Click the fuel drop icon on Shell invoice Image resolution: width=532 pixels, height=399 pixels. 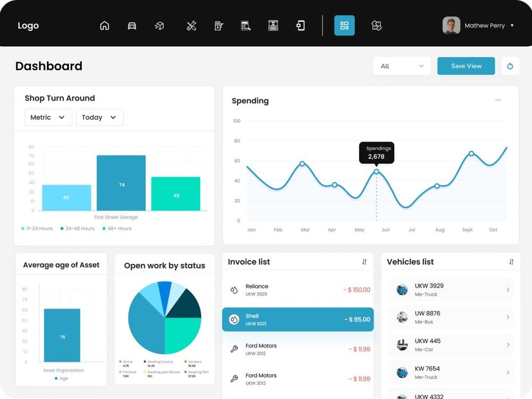(x=234, y=319)
